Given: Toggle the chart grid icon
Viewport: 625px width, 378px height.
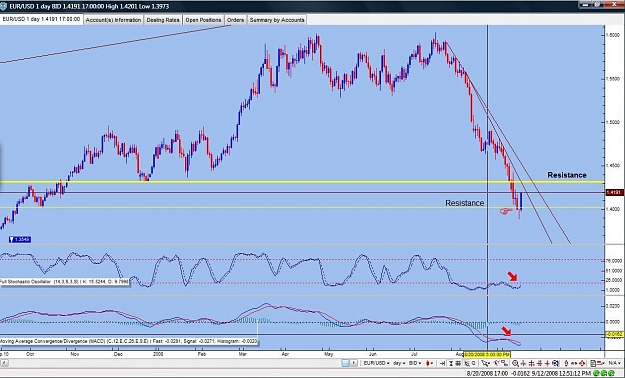Looking at the screenshot, I should point(458,363).
